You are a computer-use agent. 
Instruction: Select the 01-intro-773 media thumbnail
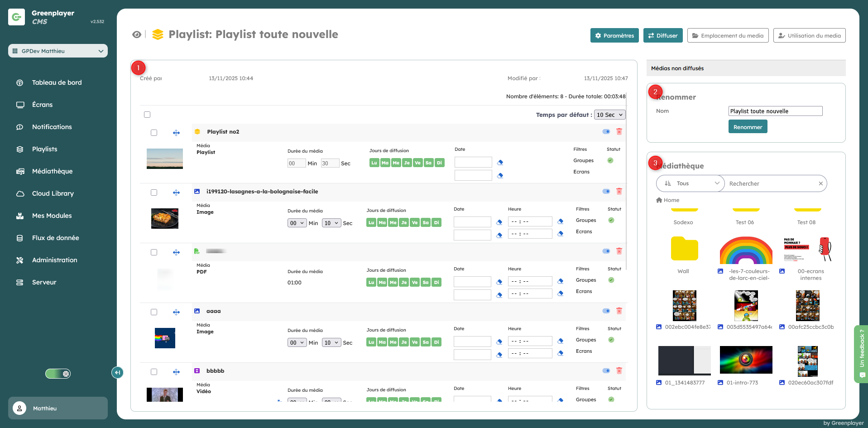(746, 360)
